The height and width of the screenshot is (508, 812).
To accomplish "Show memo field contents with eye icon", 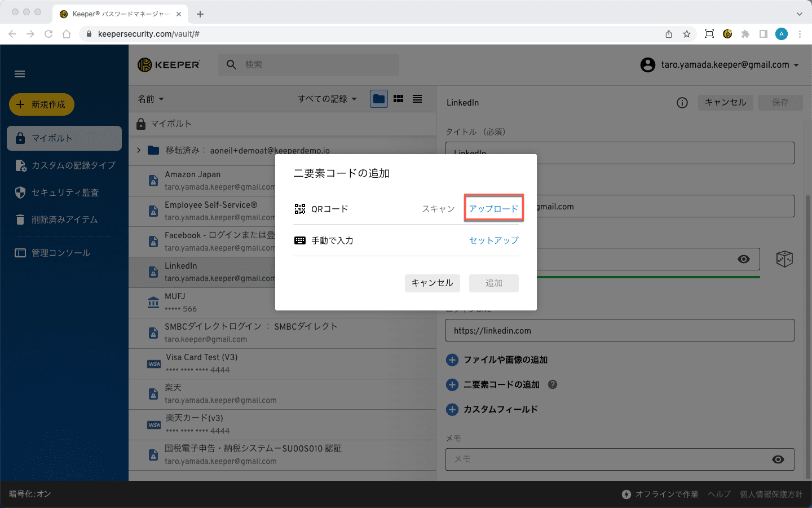I will (x=778, y=459).
